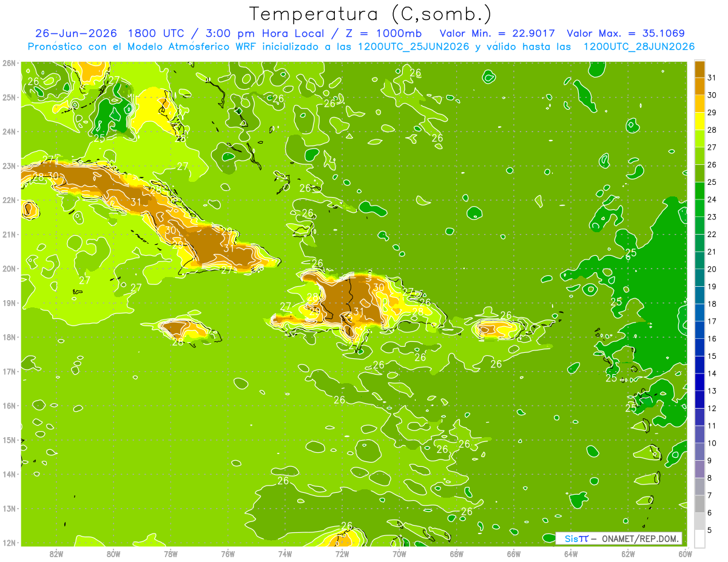Click legend scale label 24

712,199
